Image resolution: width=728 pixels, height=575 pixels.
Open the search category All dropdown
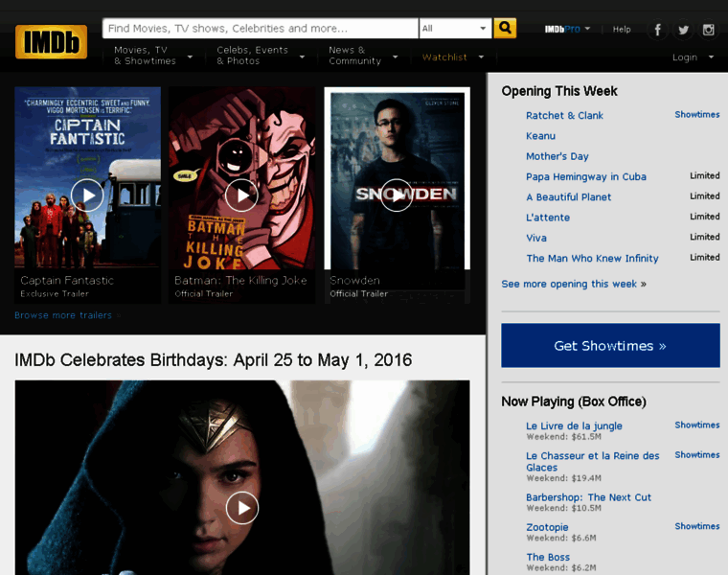455,29
